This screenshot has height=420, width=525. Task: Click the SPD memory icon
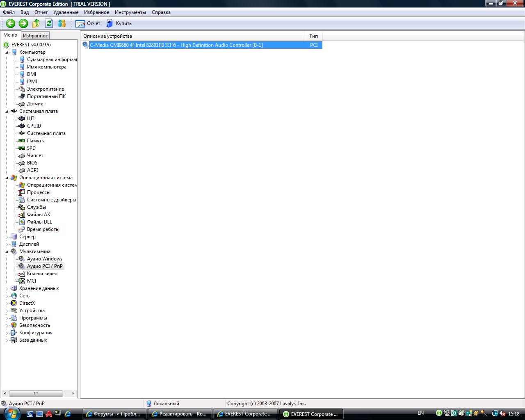point(22,148)
